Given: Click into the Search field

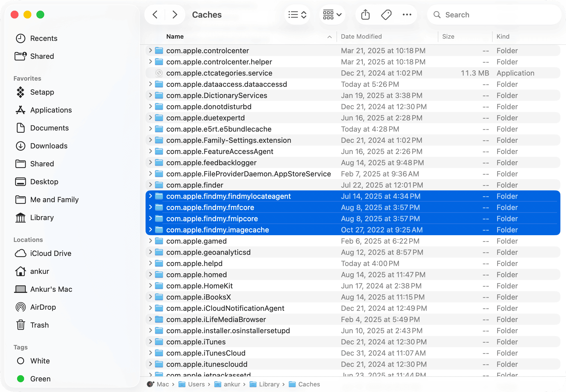Looking at the screenshot, I should coord(476,15).
